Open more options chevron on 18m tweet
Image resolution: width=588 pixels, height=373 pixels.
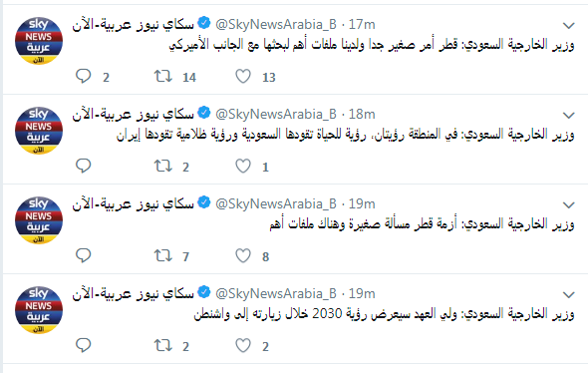(x=569, y=116)
